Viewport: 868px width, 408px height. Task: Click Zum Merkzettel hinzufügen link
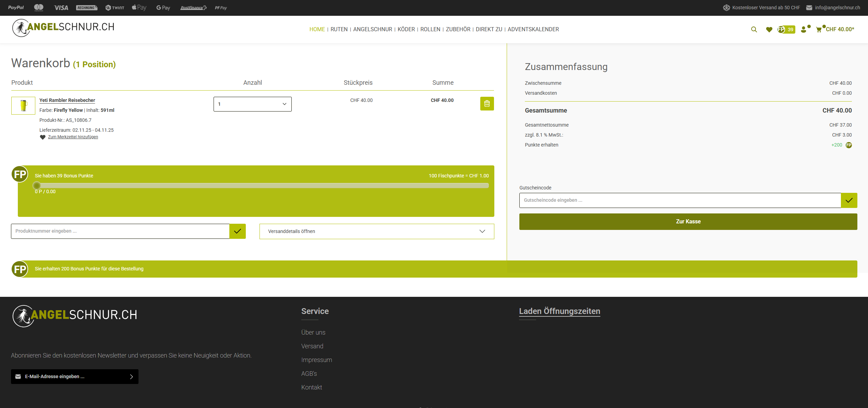point(73,137)
